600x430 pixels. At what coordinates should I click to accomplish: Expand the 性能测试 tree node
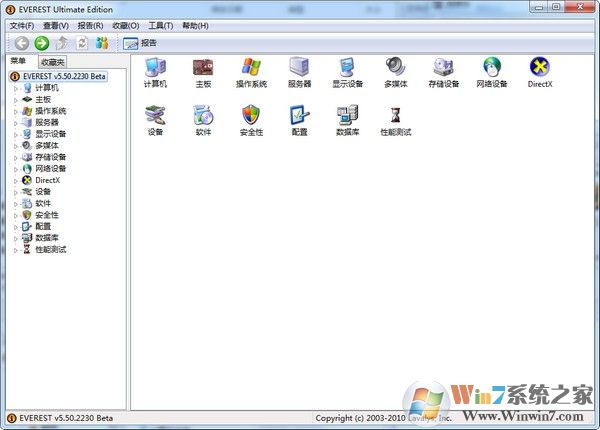coord(16,249)
